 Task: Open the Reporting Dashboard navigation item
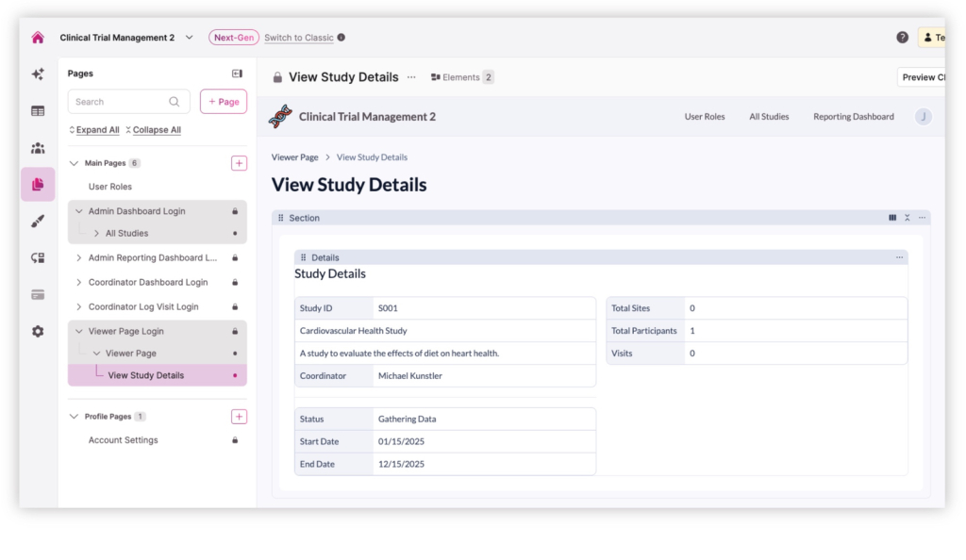[853, 116]
